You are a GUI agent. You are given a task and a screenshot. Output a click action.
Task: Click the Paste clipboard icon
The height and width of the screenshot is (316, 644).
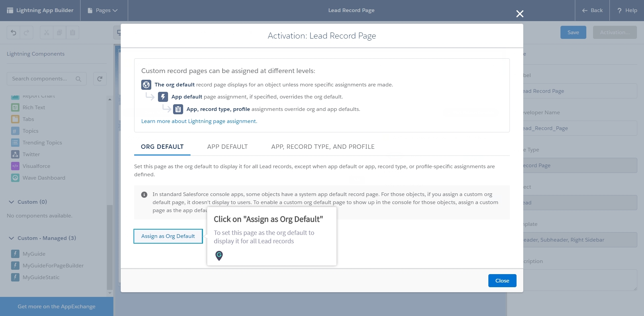pos(72,33)
